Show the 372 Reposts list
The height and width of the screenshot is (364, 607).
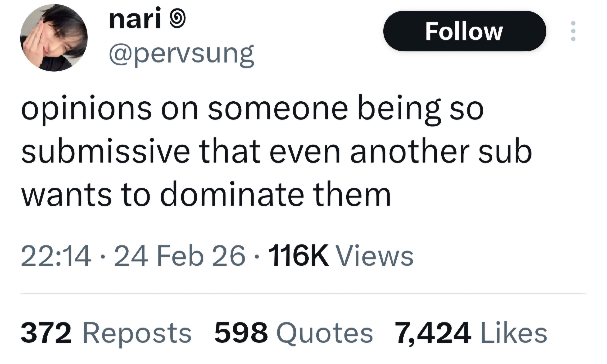coord(106,333)
